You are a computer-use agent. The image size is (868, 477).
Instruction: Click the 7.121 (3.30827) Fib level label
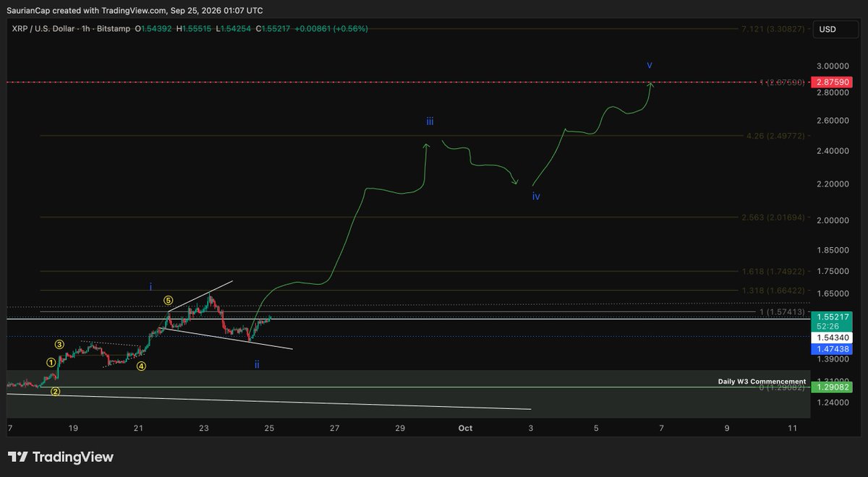tap(773, 29)
